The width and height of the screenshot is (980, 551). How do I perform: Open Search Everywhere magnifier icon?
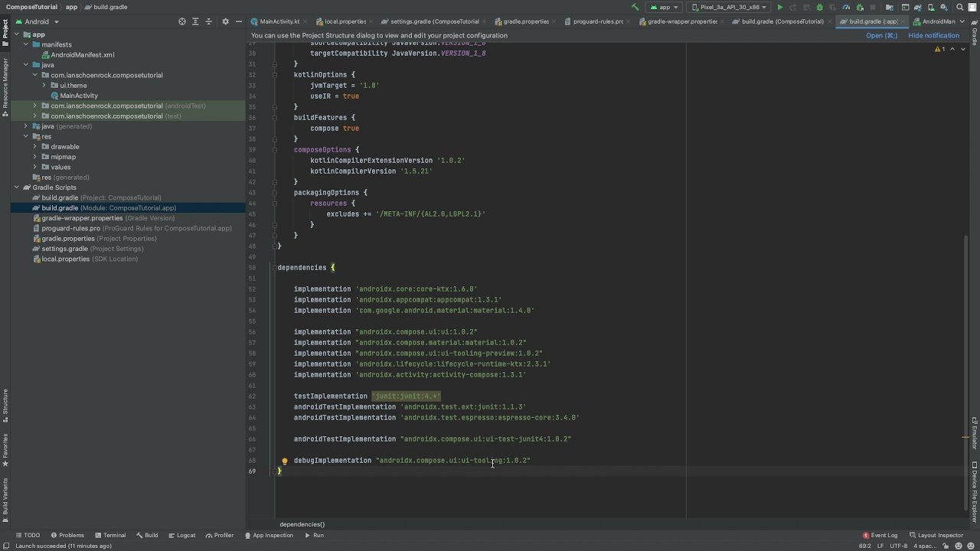(960, 7)
